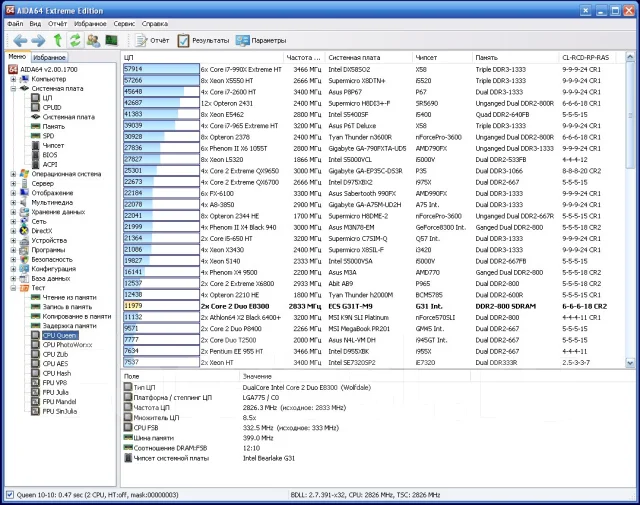Viewport: 640px width, 505px height.
Task: Expand the Сервер tree node
Action: [x=13, y=183]
